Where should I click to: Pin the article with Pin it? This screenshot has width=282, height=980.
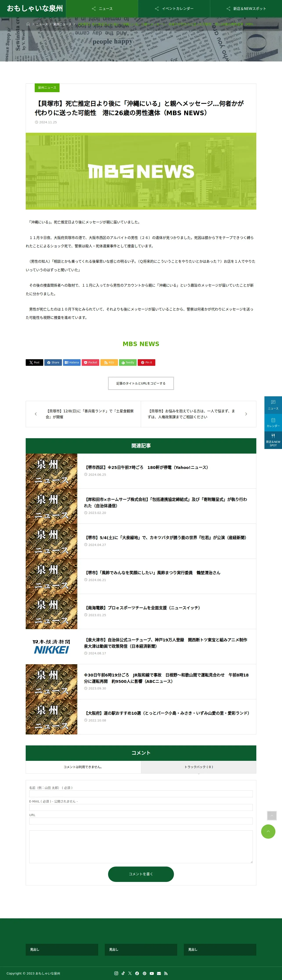(146, 363)
